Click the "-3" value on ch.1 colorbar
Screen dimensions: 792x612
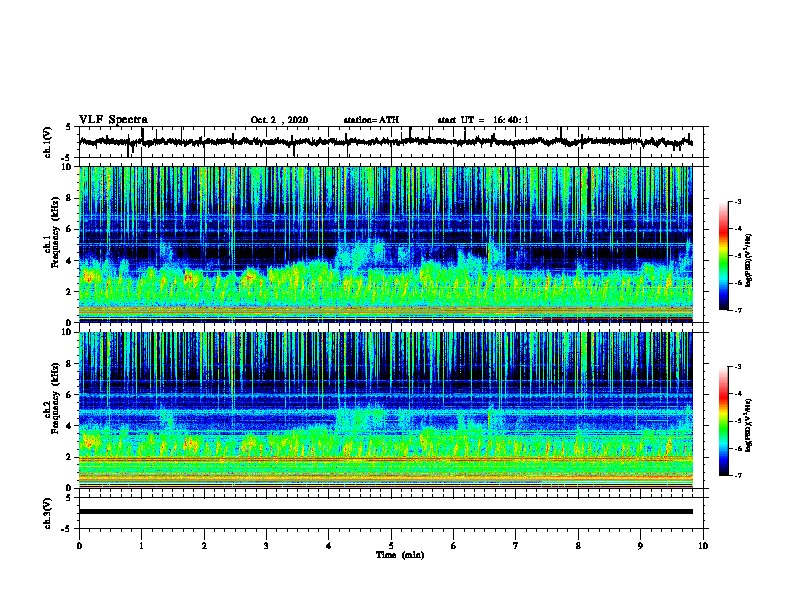(x=737, y=202)
